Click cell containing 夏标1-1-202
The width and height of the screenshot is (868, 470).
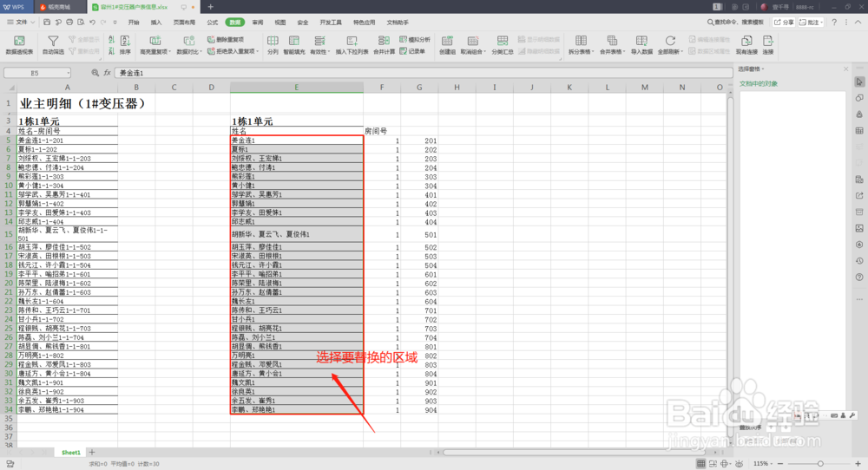(68, 149)
